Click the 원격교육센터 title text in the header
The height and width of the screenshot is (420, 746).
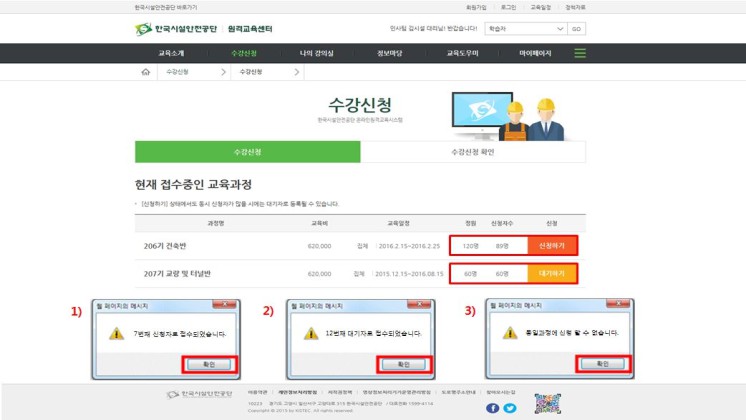(250, 29)
